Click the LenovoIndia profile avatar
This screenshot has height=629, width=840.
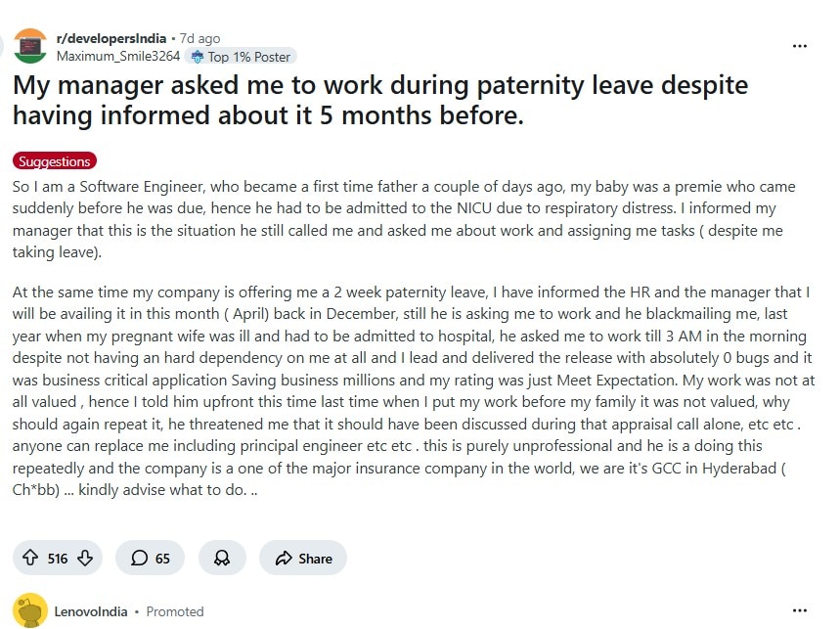click(x=30, y=610)
